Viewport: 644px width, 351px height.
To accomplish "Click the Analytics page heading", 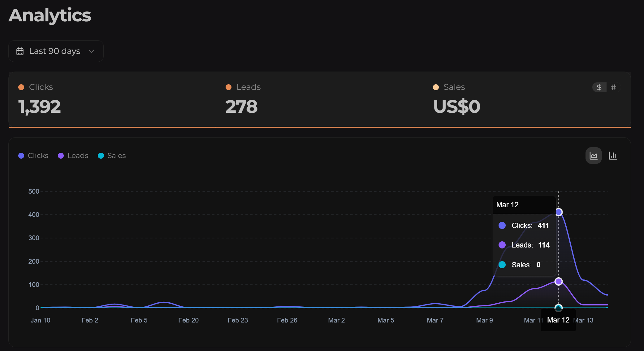I will tap(50, 15).
